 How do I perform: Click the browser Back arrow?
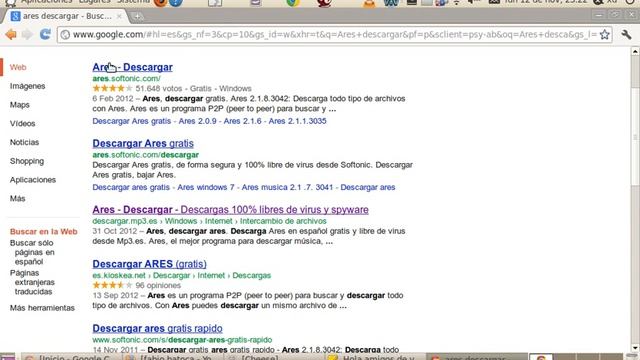pyautogui.click(x=11, y=35)
